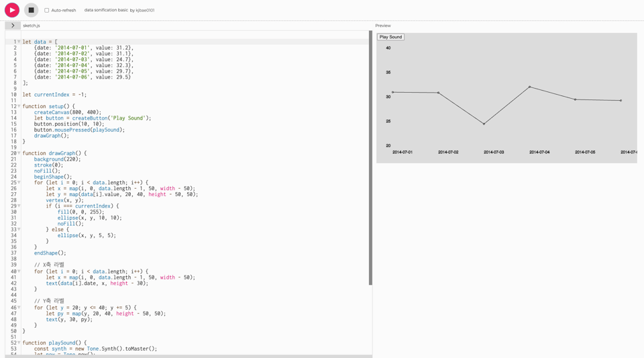Click the Preview panel heading

click(x=383, y=26)
